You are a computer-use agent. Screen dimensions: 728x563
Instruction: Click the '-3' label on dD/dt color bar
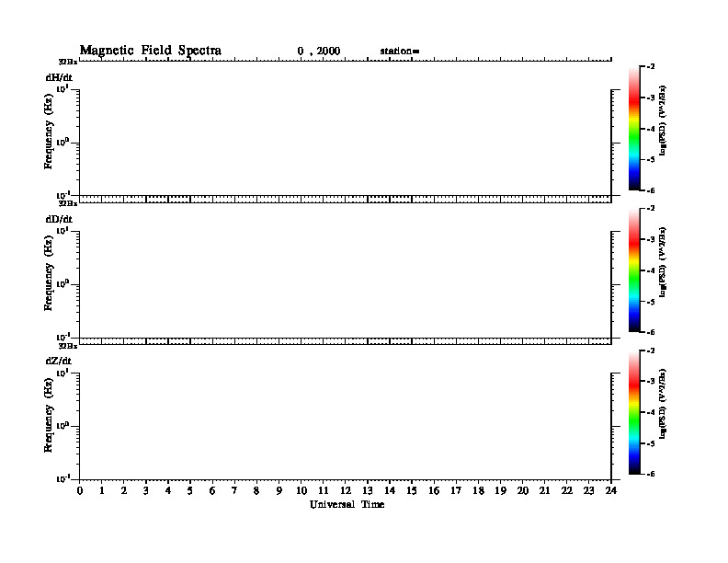click(x=651, y=239)
